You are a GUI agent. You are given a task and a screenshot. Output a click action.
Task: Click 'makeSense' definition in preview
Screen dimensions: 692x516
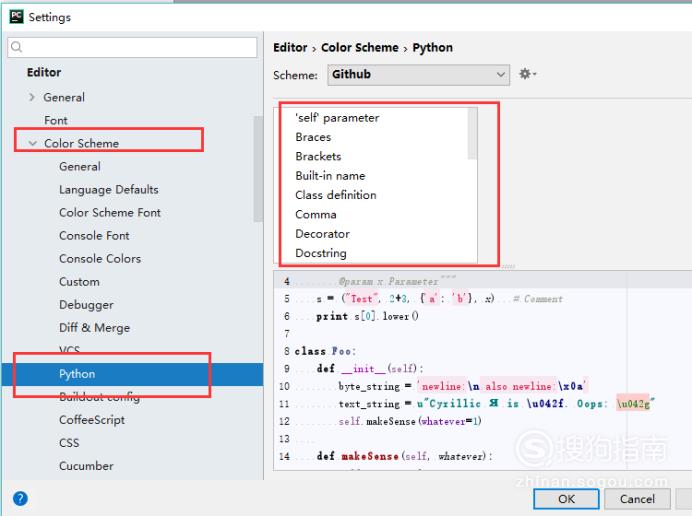pyautogui.click(x=370, y=456)
